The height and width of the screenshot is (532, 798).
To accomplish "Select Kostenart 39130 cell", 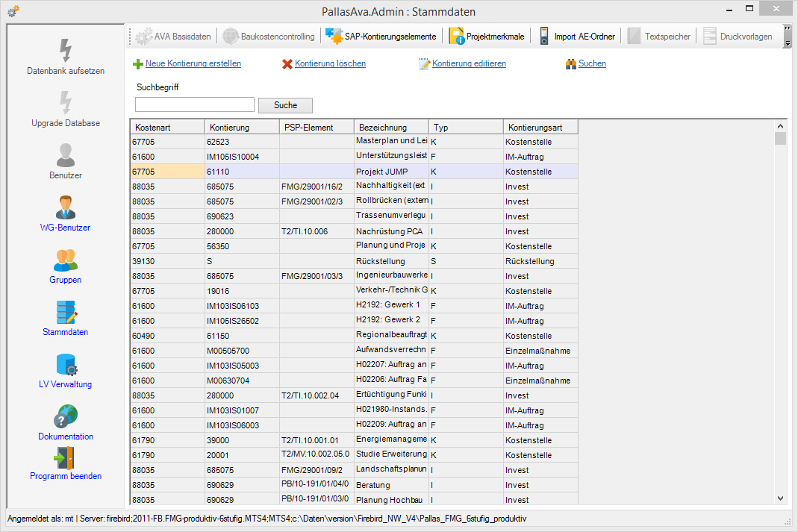I will point(167,261).
